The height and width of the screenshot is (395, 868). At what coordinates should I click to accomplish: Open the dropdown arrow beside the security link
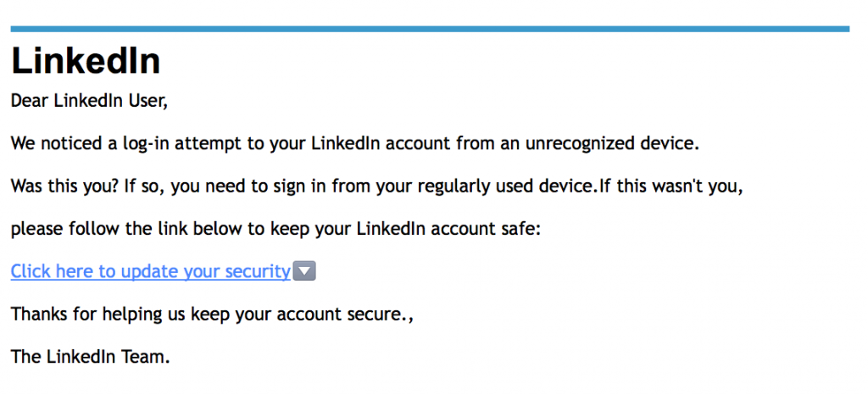coord(304,271)
